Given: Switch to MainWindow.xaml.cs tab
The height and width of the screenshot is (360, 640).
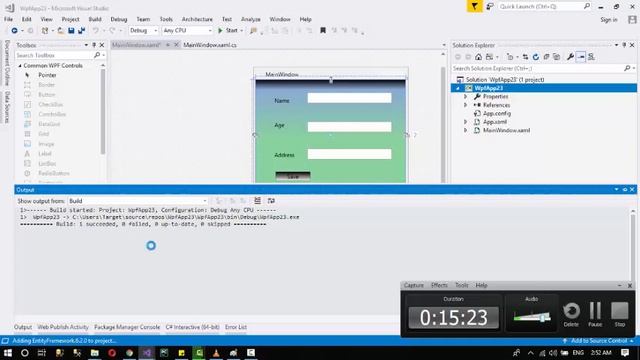Looking at the screenshot, I should coord(210,45).
